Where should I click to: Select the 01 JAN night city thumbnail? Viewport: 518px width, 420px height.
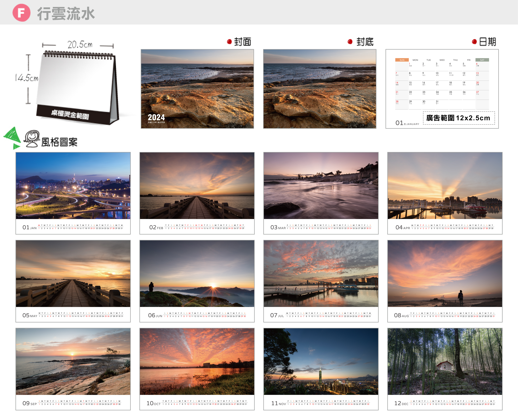pos(73,186)
